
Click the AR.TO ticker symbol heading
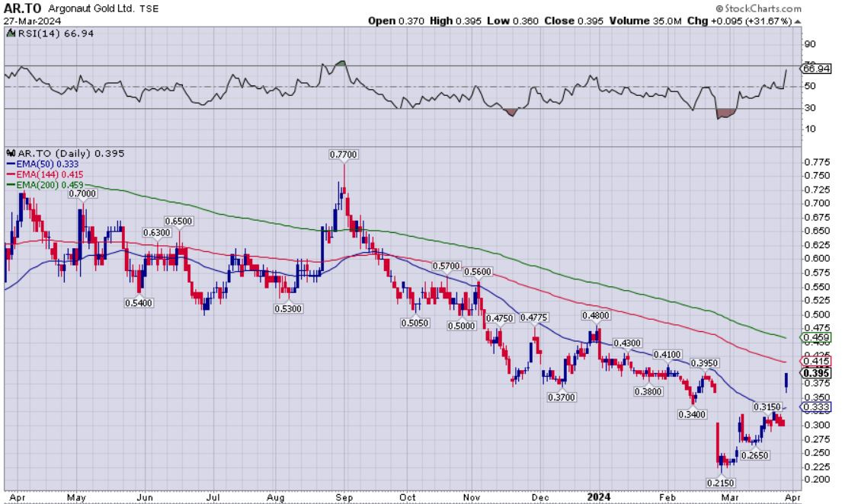pyautogui.click(x=23, y=8)
